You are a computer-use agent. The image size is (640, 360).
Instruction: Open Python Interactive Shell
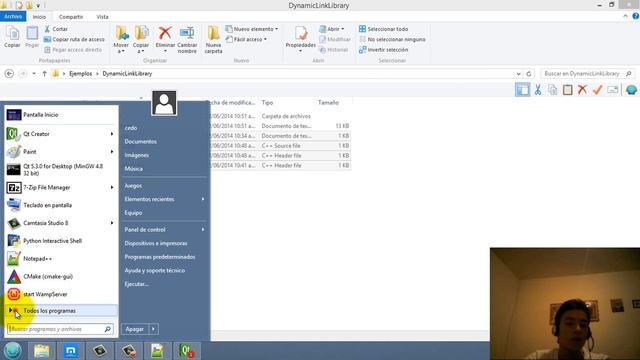(61, 241)
